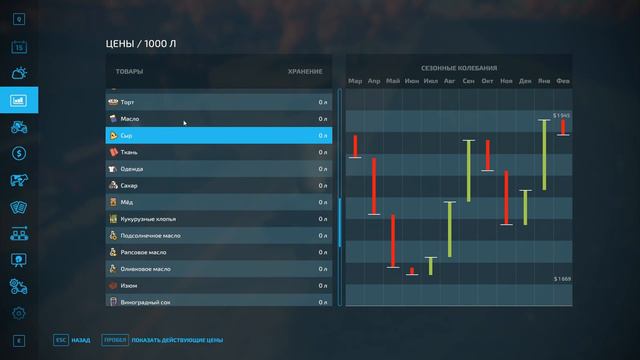Viewport: 640px width, 360px height.
Task: Click the Фев month label
Action: (563, 81)
